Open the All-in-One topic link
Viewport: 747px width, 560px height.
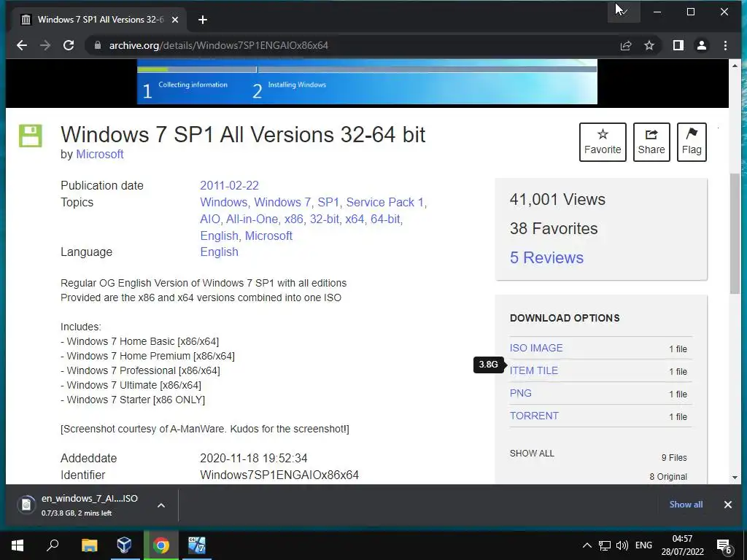point(252,219)
